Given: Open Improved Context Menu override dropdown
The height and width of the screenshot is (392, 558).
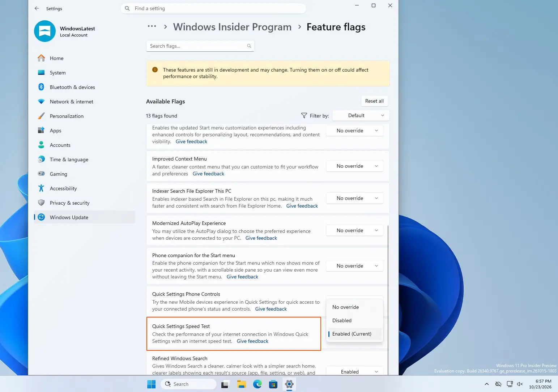Looking at the screenshot, I should (354, 166).
